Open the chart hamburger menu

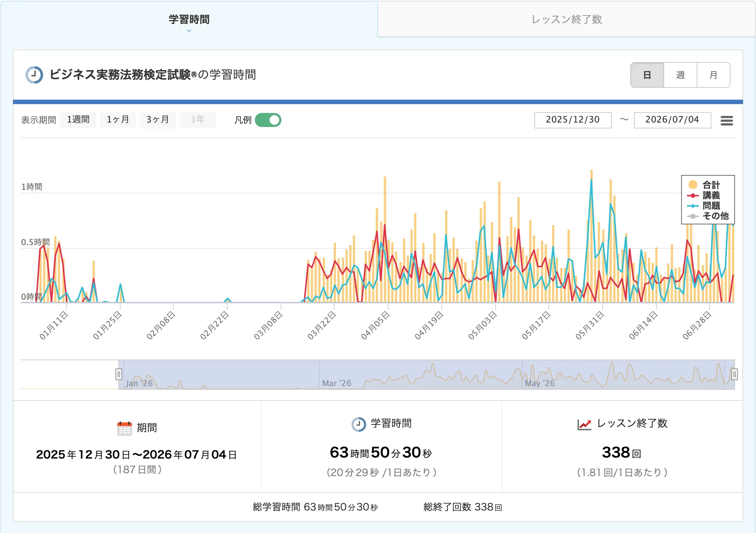point(726,120)
